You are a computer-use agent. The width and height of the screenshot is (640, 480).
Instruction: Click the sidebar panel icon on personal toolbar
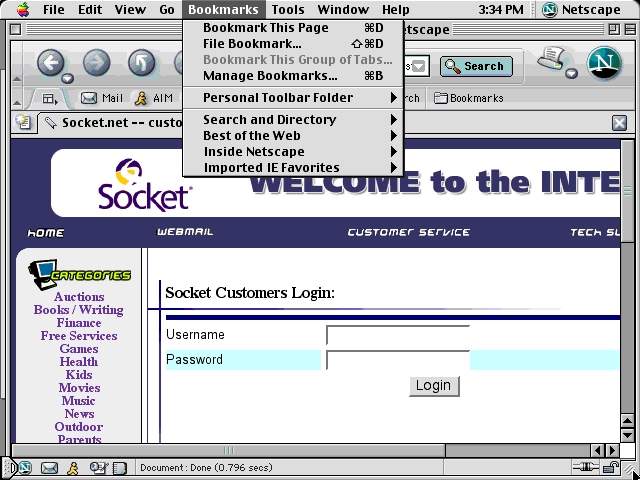tap(50, 99)
